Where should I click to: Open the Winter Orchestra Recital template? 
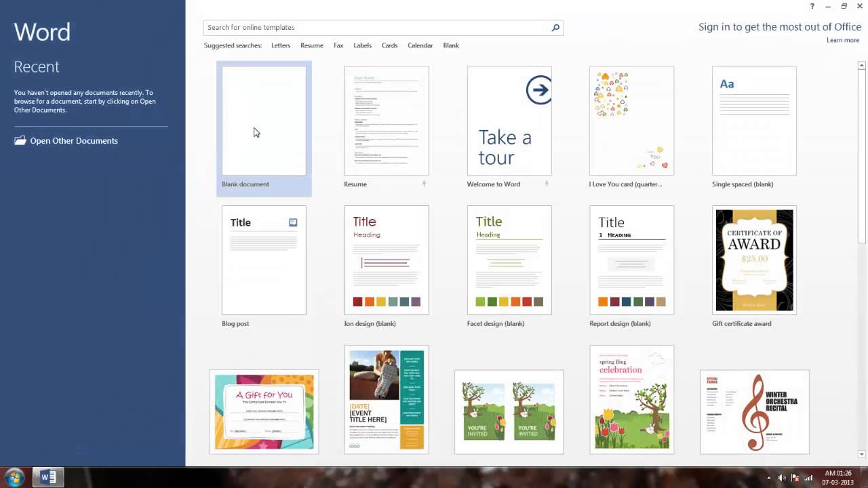click(x=755, y=412)
